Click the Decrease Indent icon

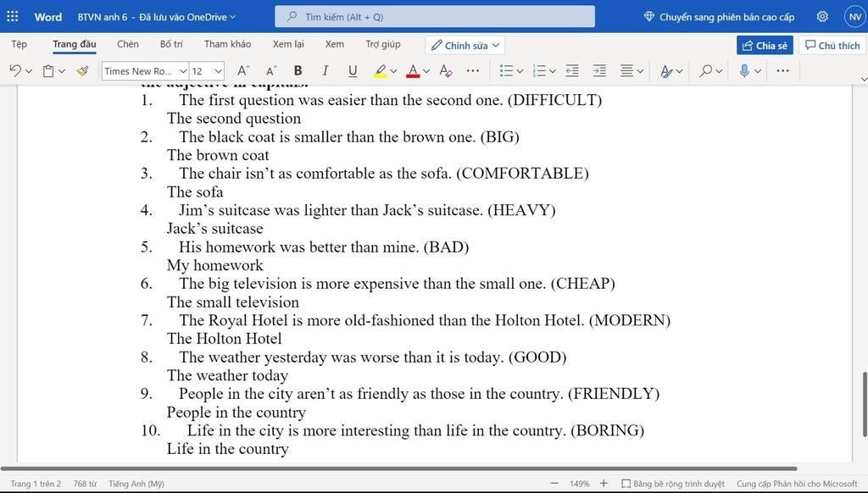click(572, 71)
